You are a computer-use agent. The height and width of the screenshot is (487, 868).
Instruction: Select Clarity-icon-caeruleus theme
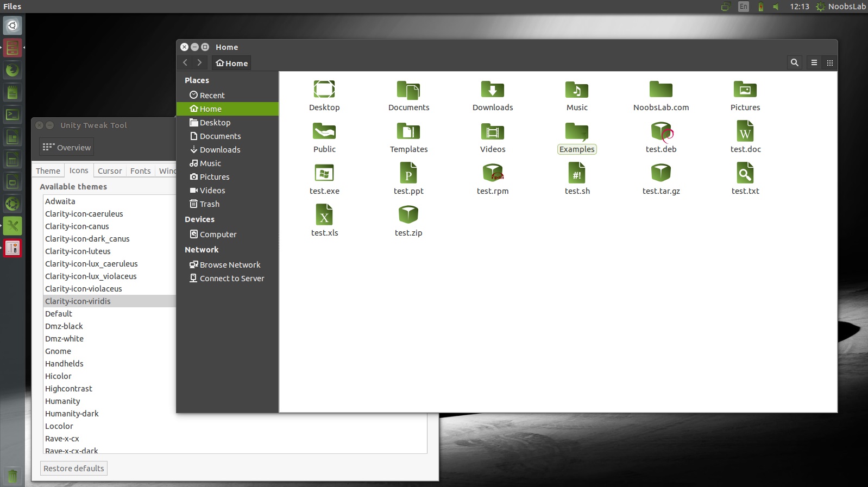110,213
